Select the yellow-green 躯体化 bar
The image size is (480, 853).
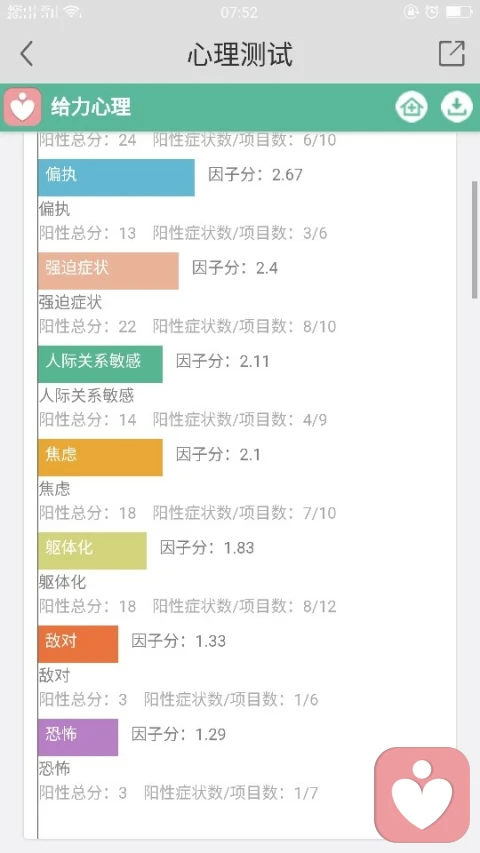92,551
